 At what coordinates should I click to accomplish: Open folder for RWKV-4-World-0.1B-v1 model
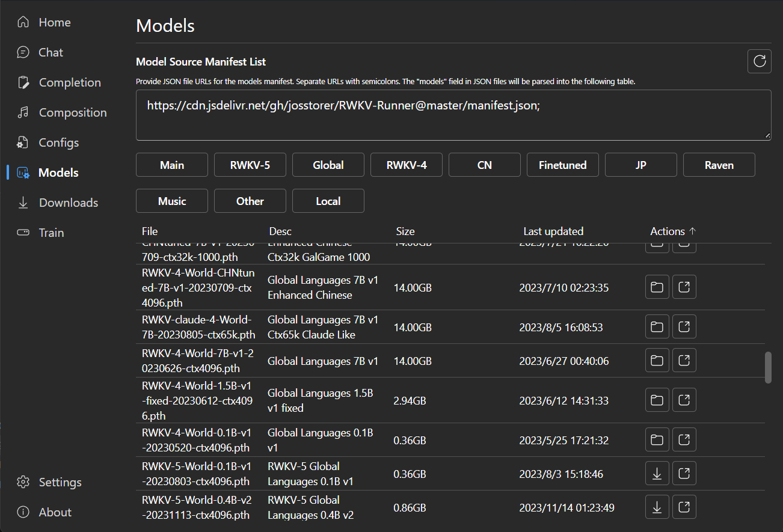click(657, 440)
